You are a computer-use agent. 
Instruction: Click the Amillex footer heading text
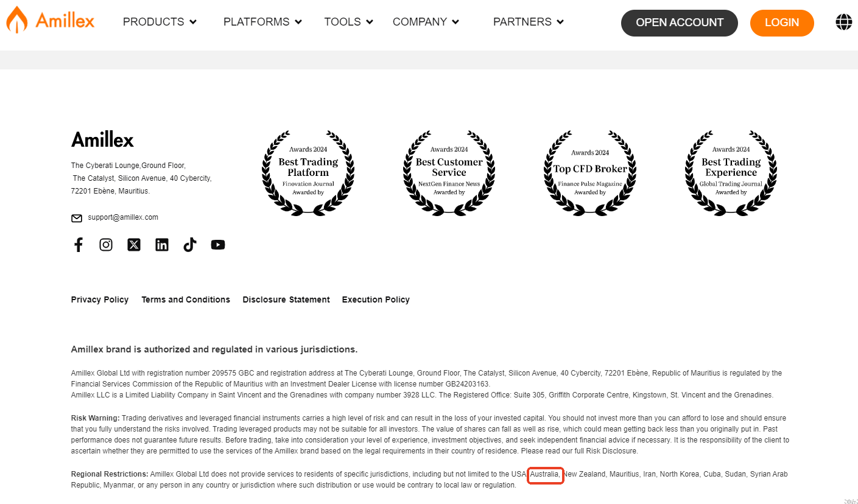(102, 140)
